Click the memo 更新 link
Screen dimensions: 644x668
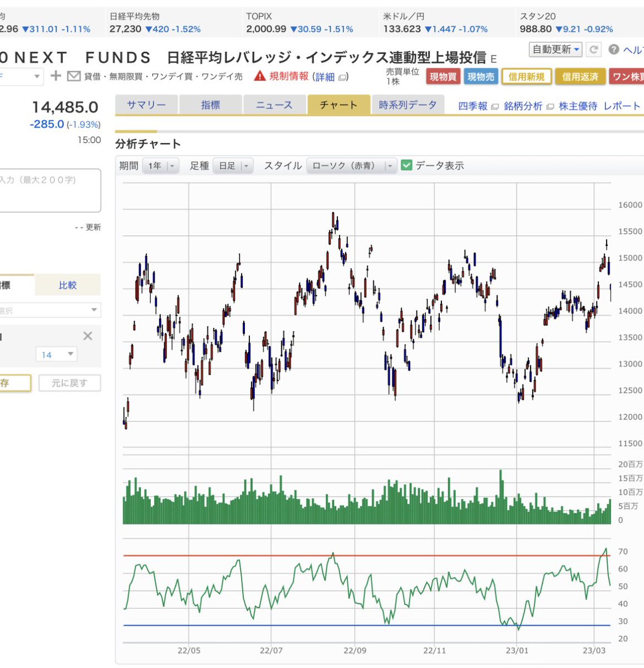93,227
